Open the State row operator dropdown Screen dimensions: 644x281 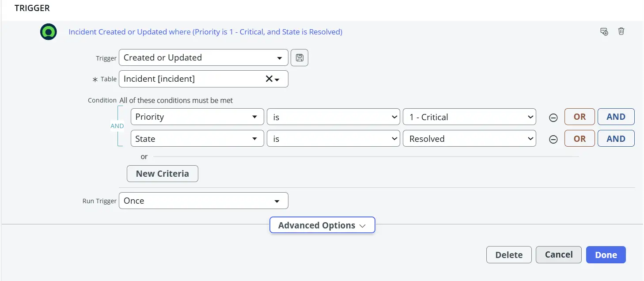coord(333,139)
